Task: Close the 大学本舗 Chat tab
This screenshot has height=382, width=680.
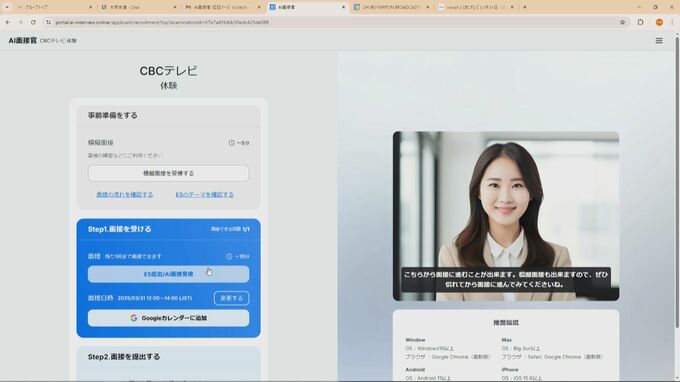Action: coord(175,7)
